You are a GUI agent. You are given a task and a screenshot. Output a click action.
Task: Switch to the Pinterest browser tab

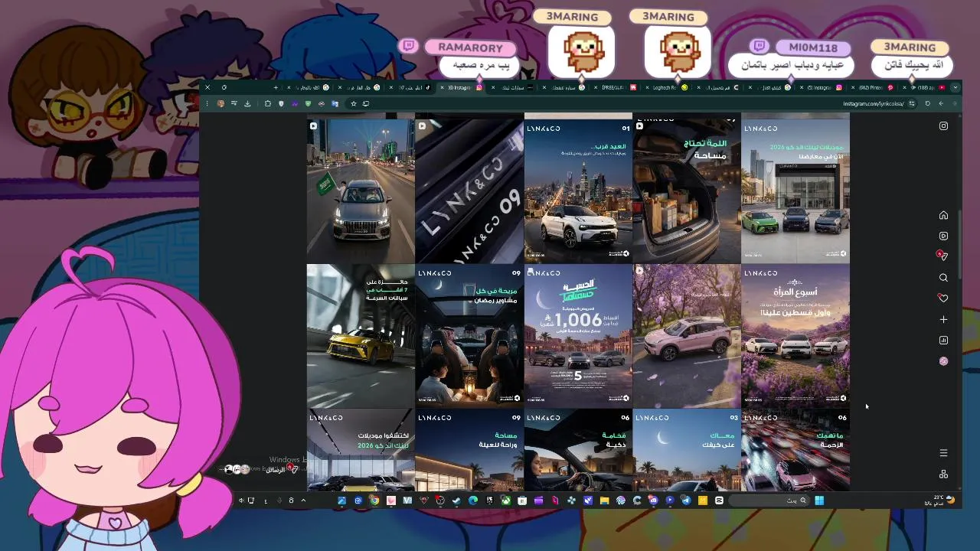[871, 87]
